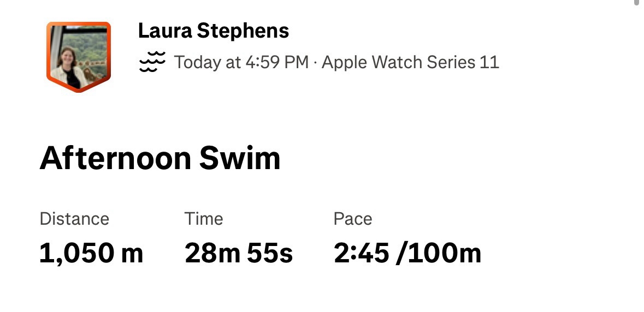The height and width of the screenshot is (312, 644).
Task: Select the Distance stat label
Action: pos(74,219)
